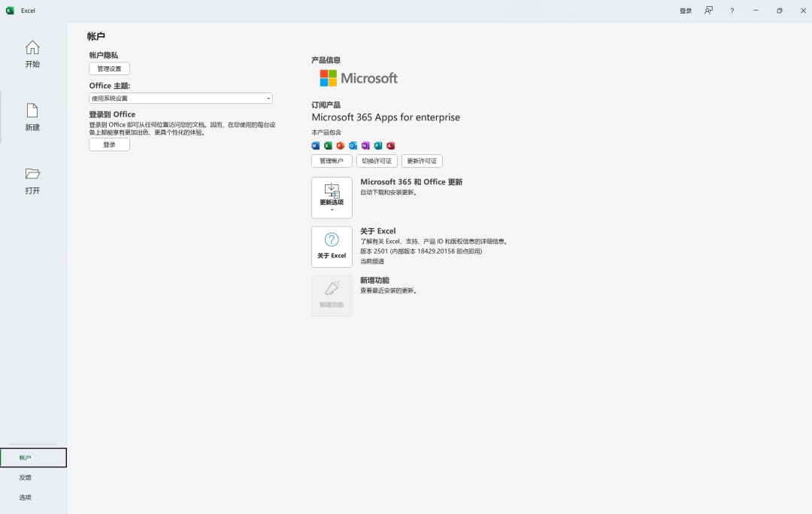Open the 新建 (New) page
Image resolution: width=812 pixels, height=514 pixels.
pyautogui.click(x=32, y=117)
